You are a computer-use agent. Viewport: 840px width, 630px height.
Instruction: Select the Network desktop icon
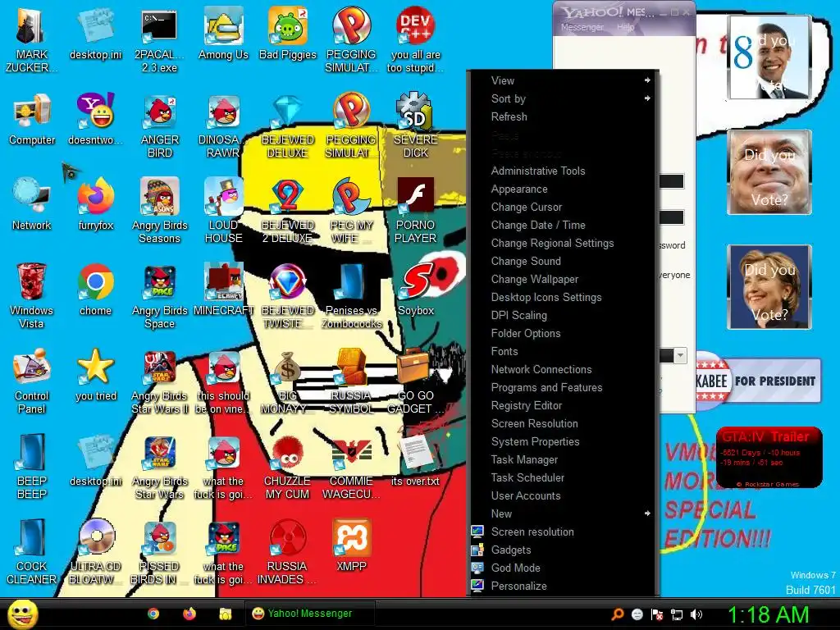point(32,204)
